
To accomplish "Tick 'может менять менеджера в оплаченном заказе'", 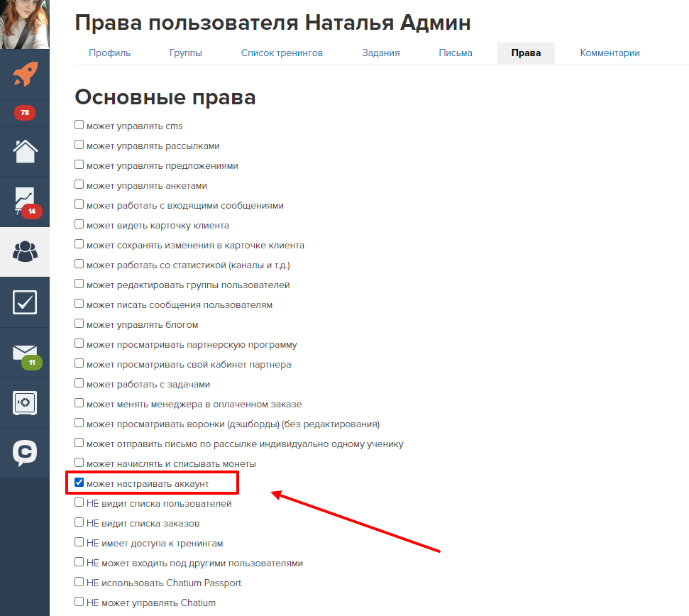I will (x=79, y=403).
